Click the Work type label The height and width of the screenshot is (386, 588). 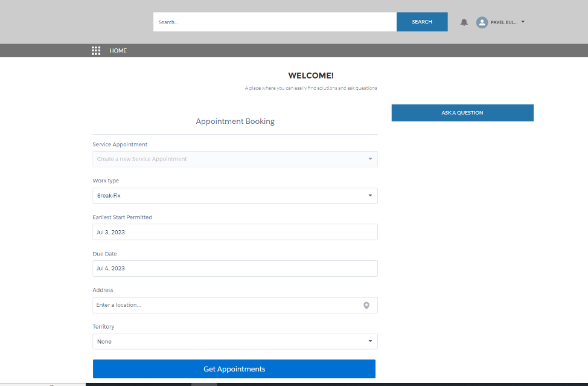click(106, 181)
